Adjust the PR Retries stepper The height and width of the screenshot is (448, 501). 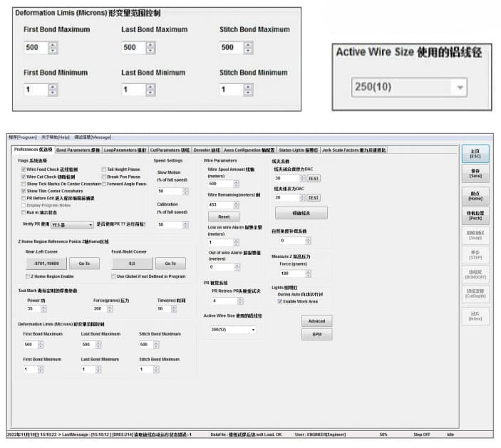coord(240,301)
